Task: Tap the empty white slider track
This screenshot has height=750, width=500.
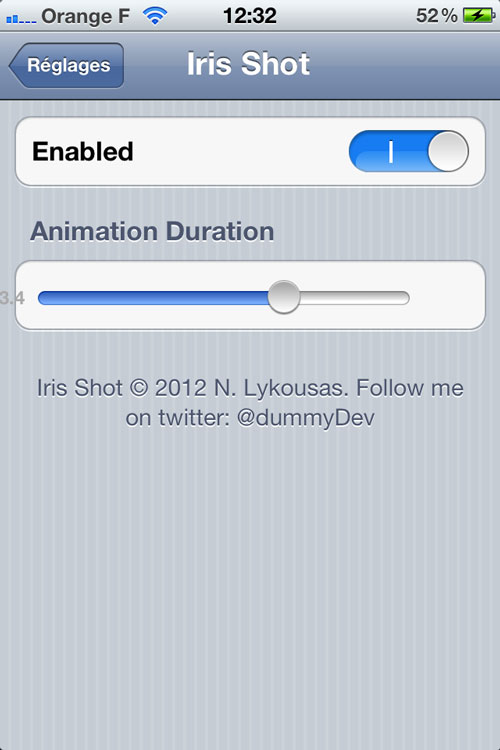Action: 355,298
